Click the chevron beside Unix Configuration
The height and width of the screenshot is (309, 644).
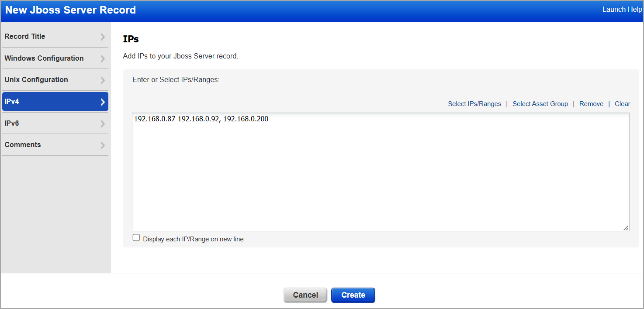tap(103, 80)
